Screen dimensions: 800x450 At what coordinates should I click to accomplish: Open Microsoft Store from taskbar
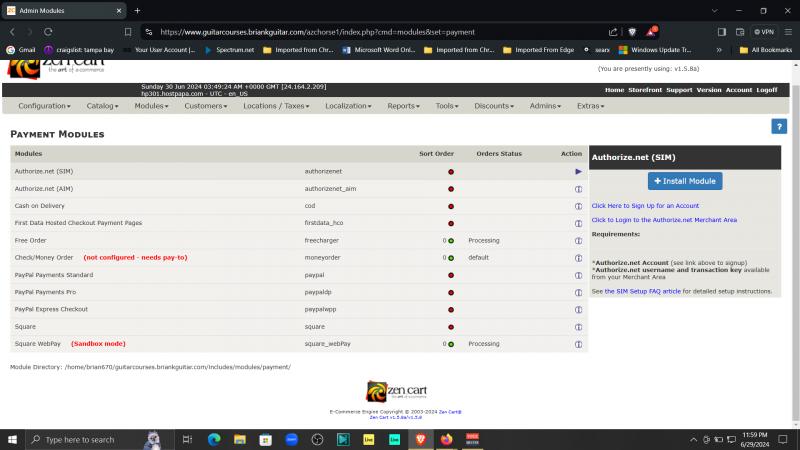pyautogui.click(x=265, y=439)
